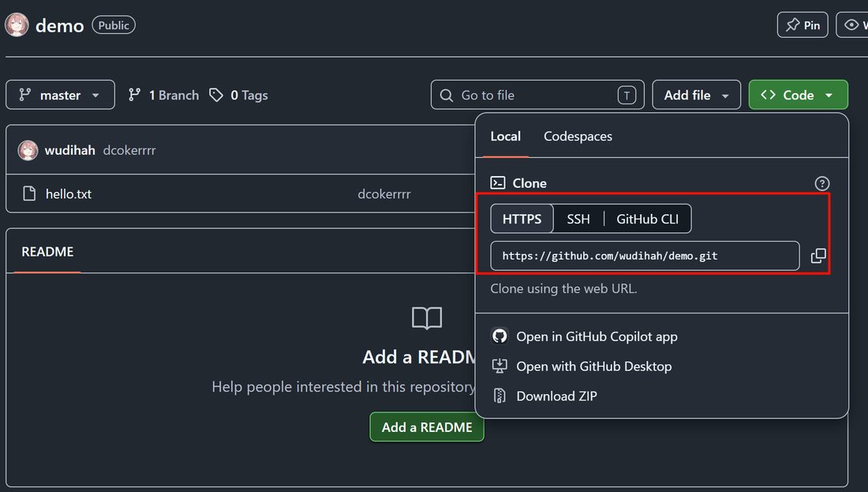Open the wudihah user profile link
Viewport: 868px width, 492px height.
click(x=69, y=150)
